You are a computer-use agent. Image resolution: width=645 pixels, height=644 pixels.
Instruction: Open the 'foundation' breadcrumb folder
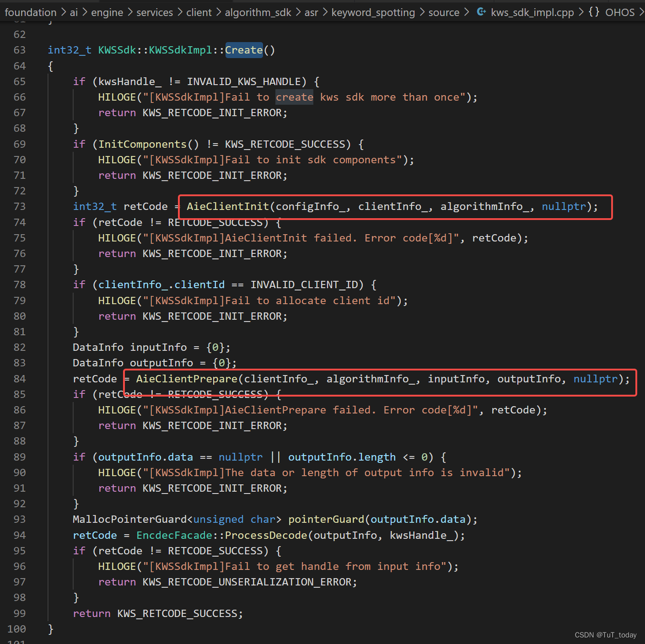click(x=31, y=12)
